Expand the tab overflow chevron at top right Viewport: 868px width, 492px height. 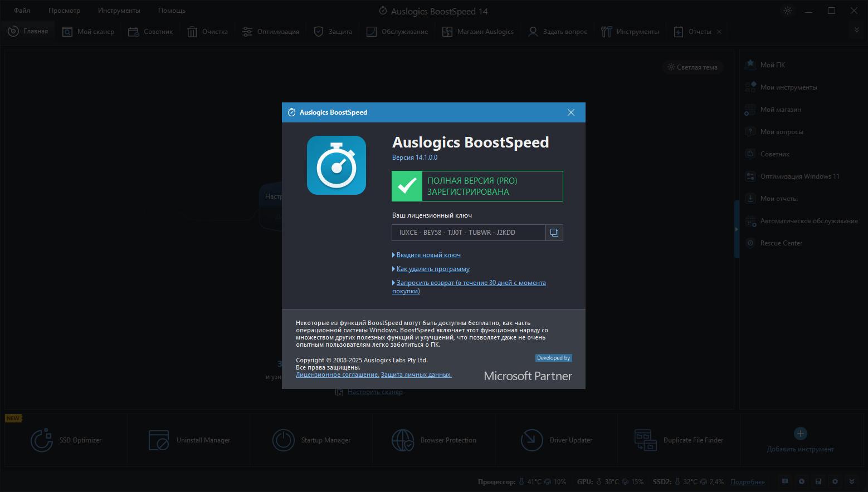tap(857, 30)
